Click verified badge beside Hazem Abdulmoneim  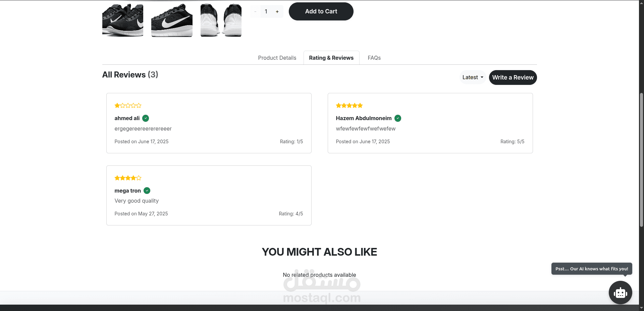tap(398, 118)
